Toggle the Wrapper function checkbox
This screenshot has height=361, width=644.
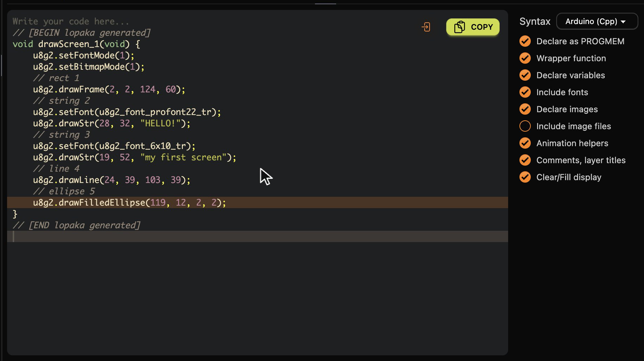tap(525, 58)
